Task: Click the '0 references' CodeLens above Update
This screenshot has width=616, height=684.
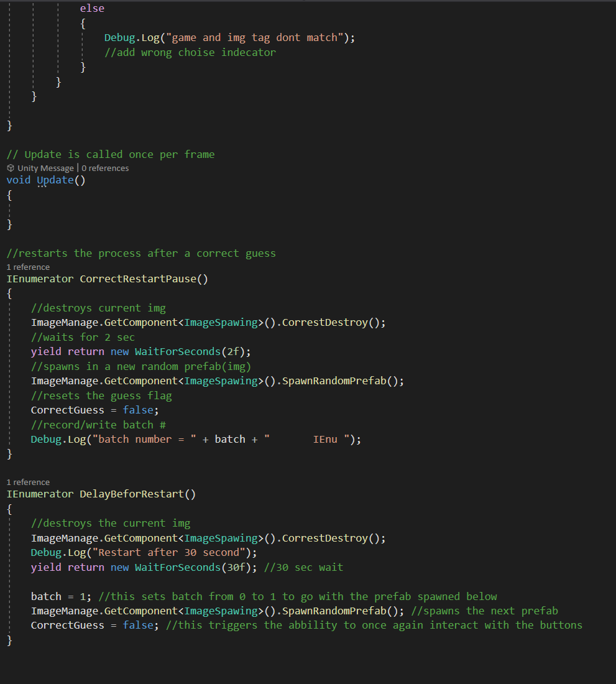Action: 105,168
